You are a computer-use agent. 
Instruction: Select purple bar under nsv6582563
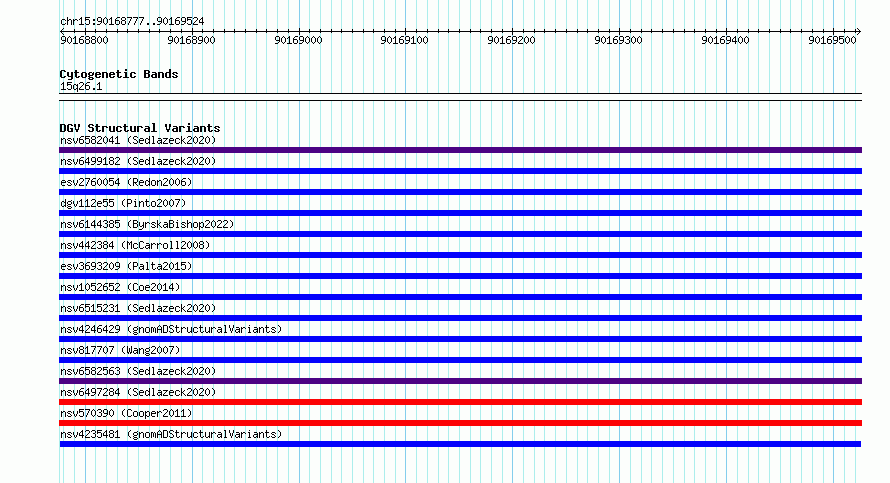460,381
